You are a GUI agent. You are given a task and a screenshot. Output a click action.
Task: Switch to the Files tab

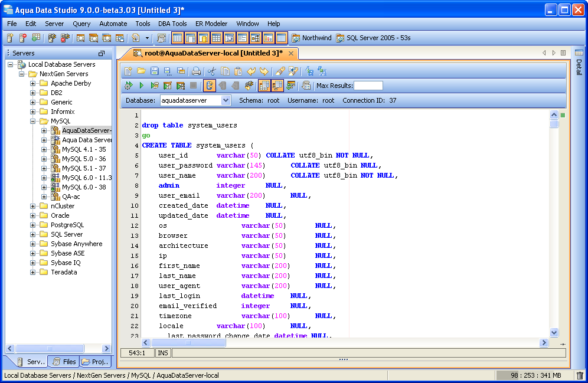64,362
